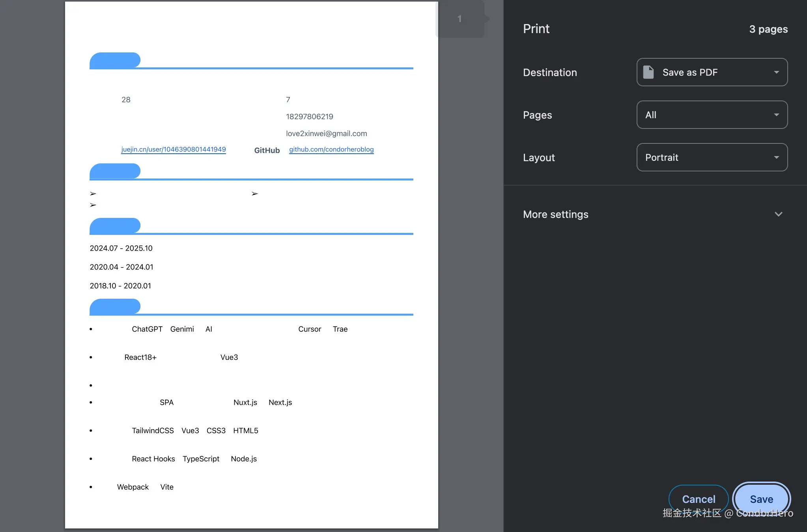Click the Save button

[x=761, y=499]
